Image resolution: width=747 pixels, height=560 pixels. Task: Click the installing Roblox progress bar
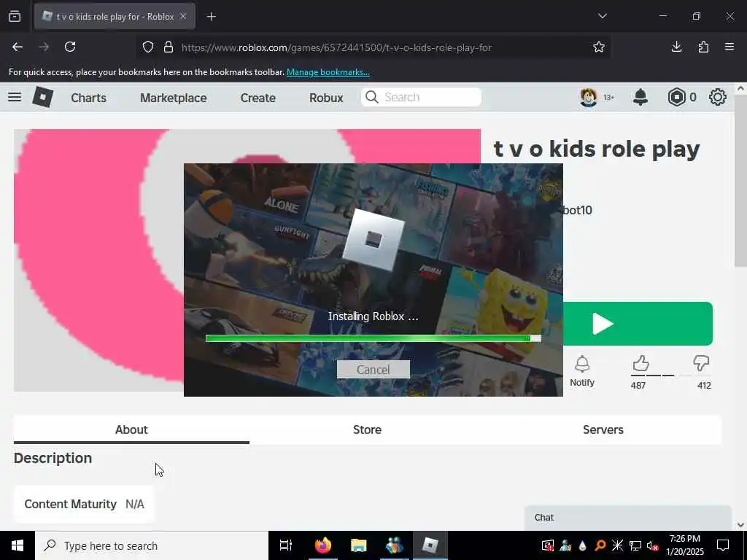373,338
